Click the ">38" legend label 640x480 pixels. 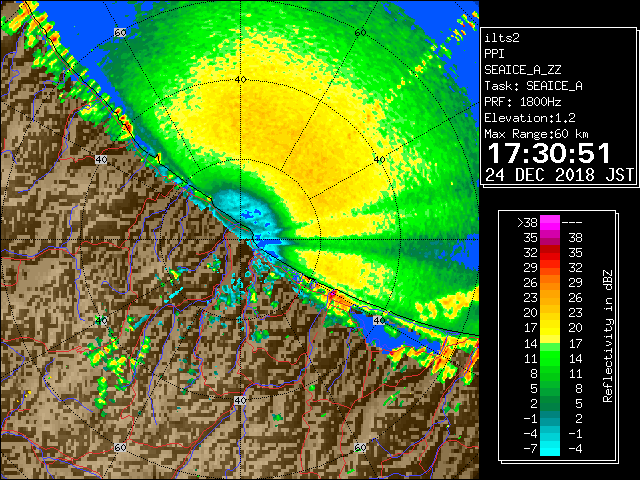(x=527, y=223)
